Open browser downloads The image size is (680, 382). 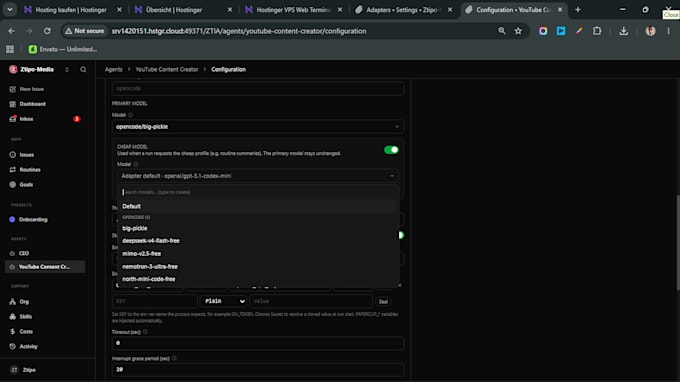pyautogui.click(x=624, y=31)
